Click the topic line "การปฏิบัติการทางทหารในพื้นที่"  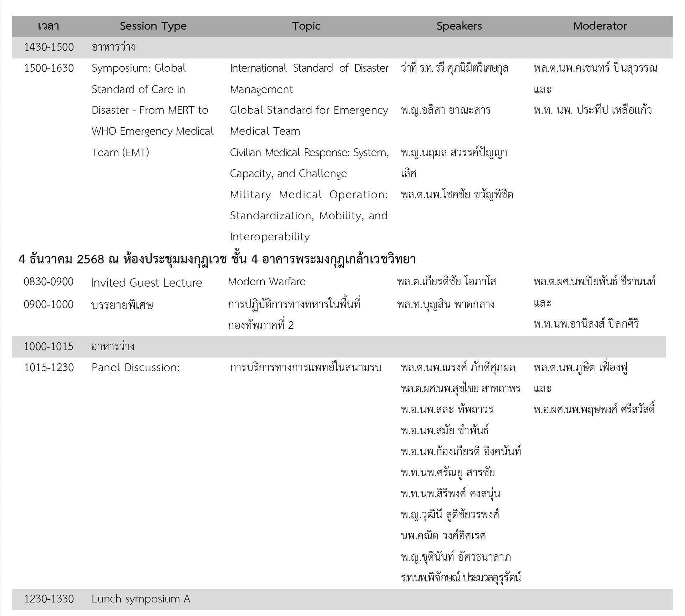pos(294,304)
